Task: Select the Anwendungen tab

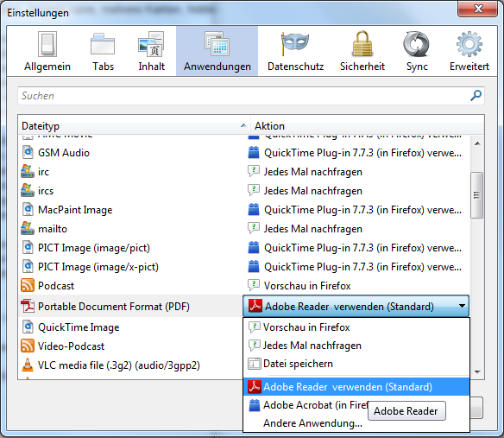Action: point(217,51)
